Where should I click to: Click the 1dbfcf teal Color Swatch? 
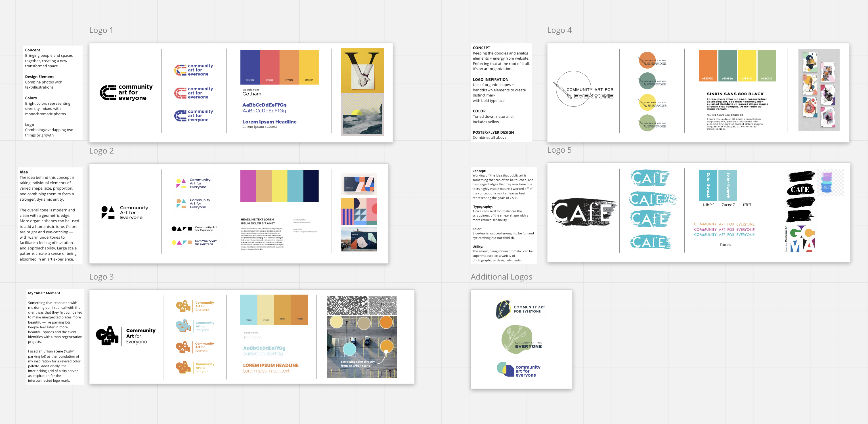[x=708, y=186]
